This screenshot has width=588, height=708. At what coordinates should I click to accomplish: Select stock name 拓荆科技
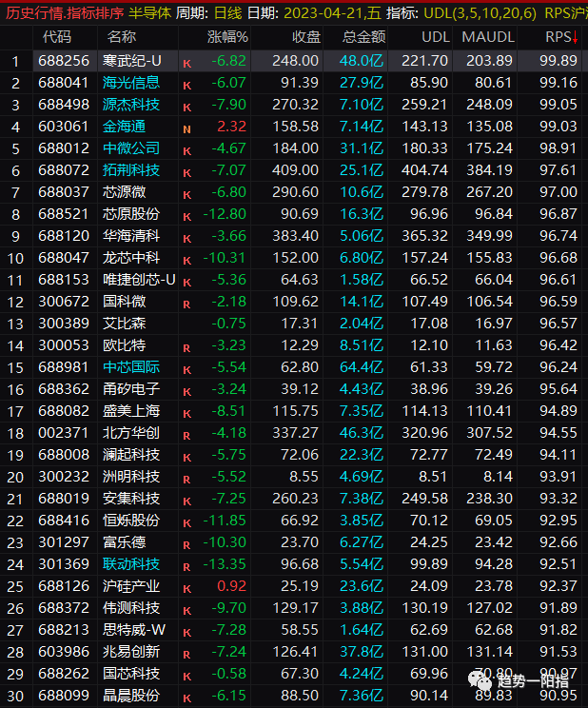pyautogui.click(x=131, y=170)
